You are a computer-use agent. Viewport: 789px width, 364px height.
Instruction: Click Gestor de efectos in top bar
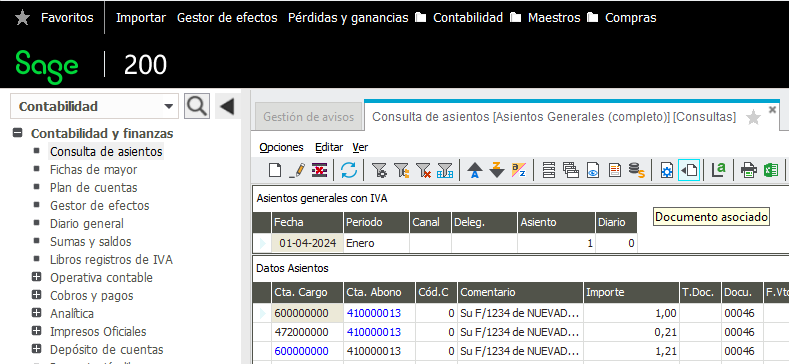point(227,18)
